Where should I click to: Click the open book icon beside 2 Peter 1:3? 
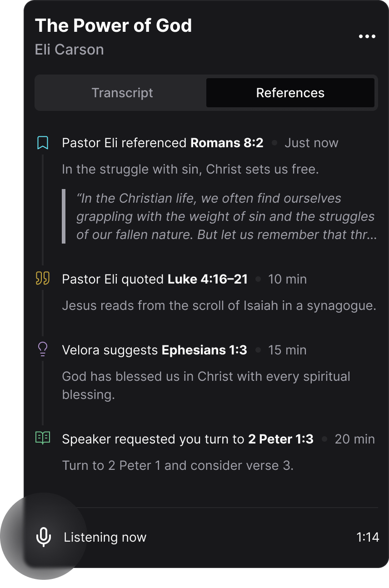tap(43, 438)
